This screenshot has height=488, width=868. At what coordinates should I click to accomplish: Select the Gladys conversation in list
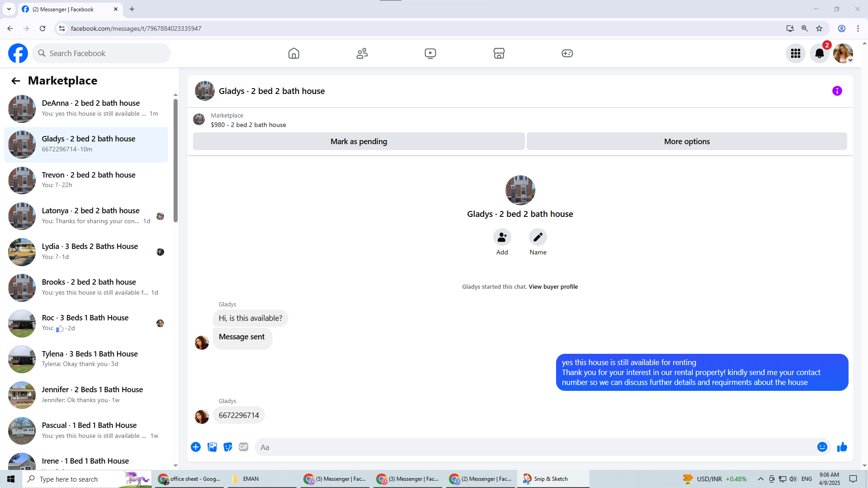pyautogui.click(x=86, y=145)
